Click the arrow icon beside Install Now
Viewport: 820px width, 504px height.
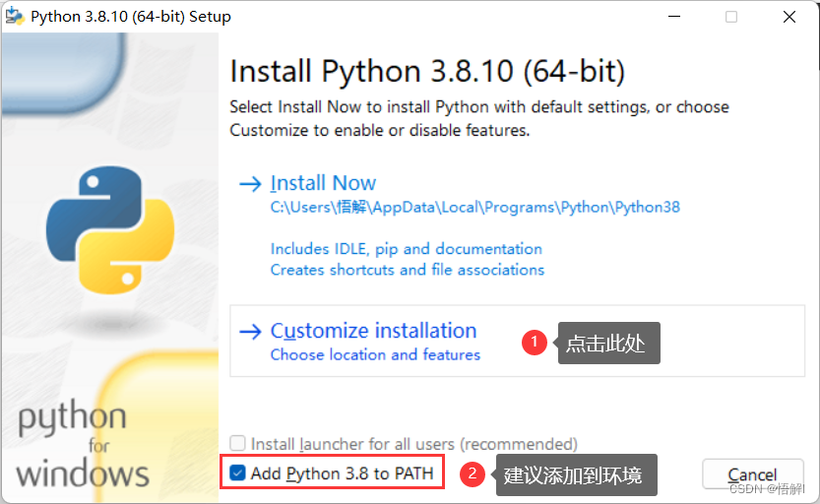pos(250,183)
